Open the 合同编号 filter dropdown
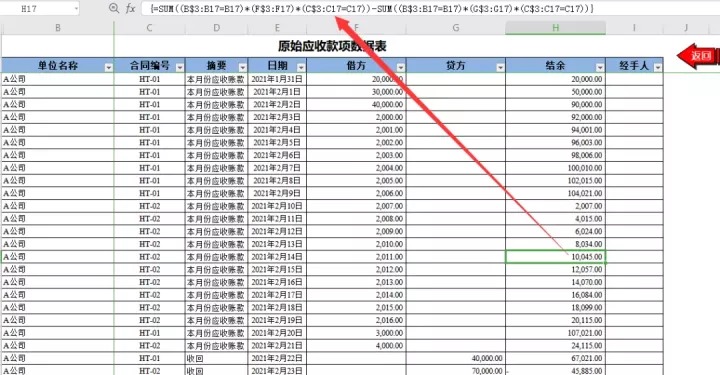This screenshot has height=375, width=720. (180, 67)
